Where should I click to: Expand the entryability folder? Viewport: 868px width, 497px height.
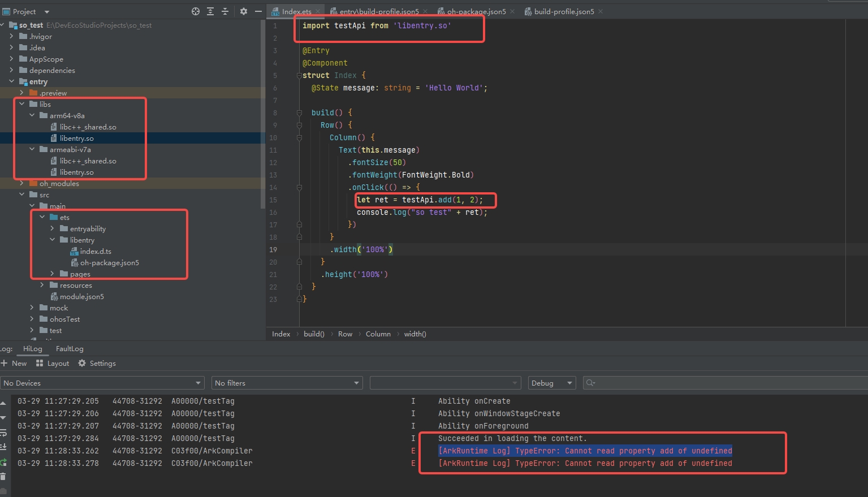[53, 228]
